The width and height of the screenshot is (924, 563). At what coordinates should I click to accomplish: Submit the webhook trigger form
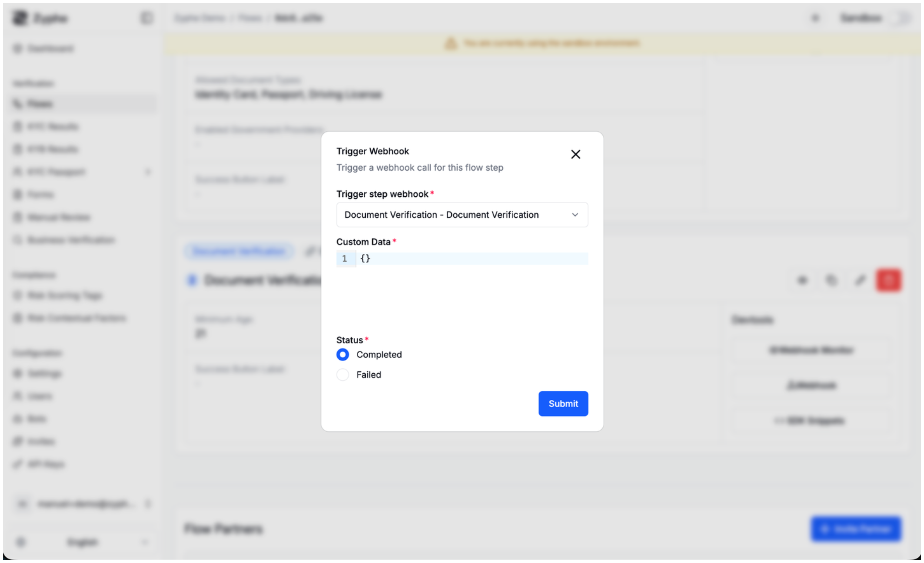point(563,403)
